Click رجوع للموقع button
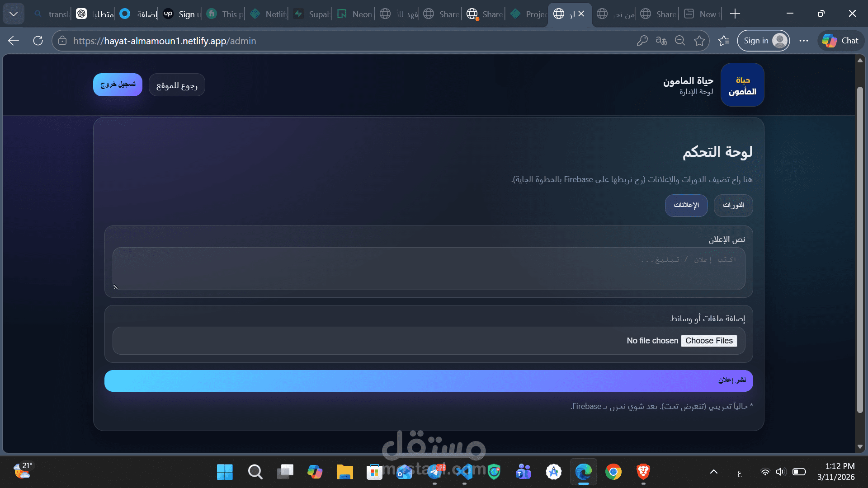 [177, 85]
